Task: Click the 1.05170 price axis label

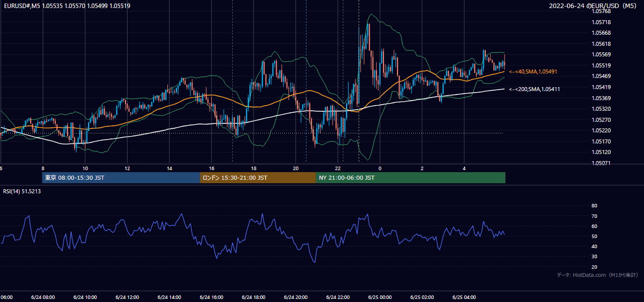Action: click(602, 141)
